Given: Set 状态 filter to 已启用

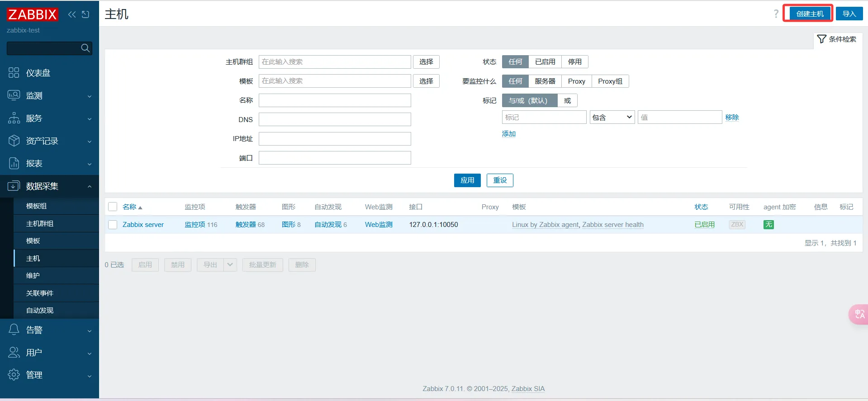Looking at the screenshot, I should (x=545, y=61).
